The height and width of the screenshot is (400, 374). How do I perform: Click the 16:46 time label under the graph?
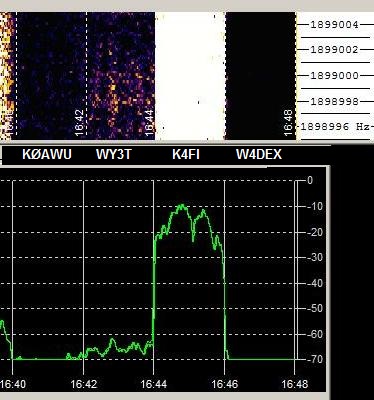tap(225, 384)
